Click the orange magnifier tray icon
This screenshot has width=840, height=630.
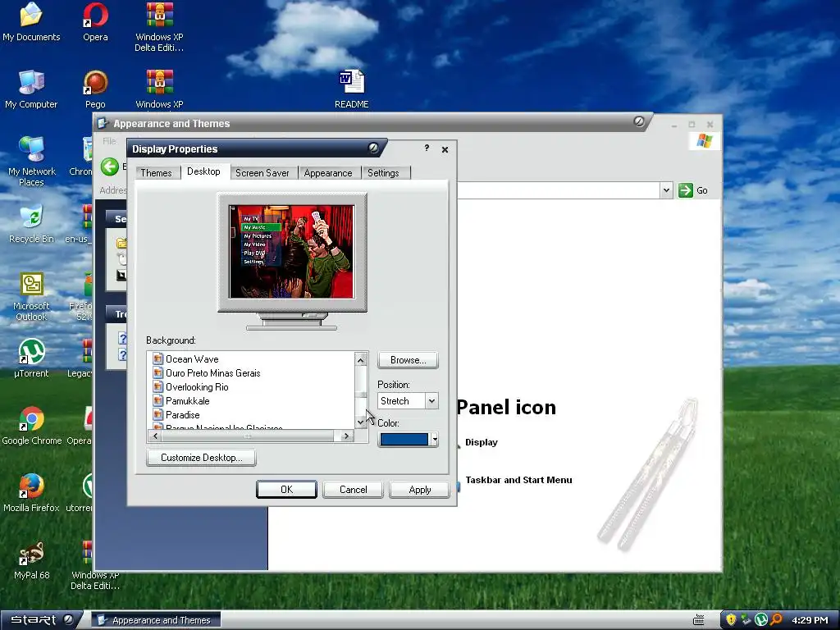[776, 620]
